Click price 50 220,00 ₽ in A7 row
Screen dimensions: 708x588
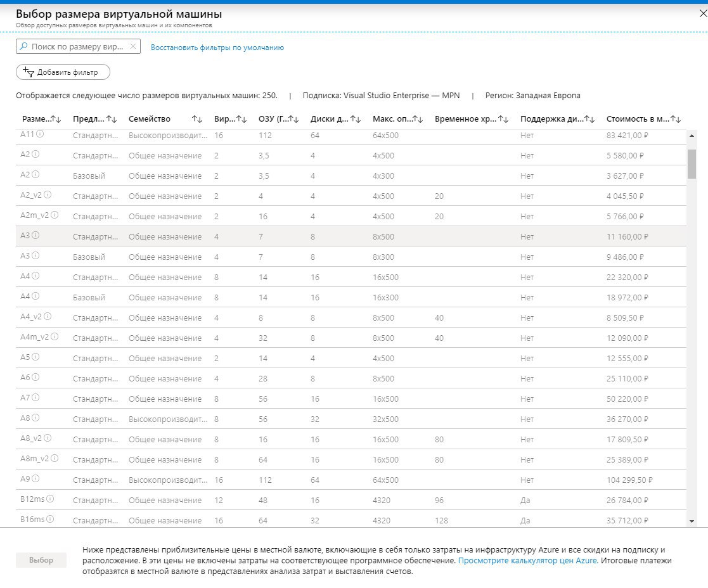pos(627,399)
